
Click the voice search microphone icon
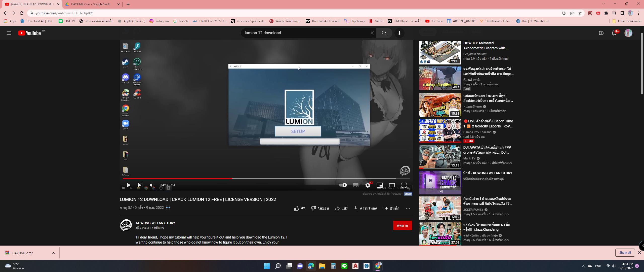coord(399,33)
